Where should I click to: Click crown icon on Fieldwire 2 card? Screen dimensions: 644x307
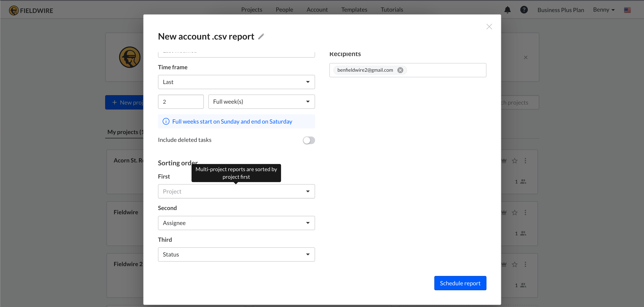point(504,264)
